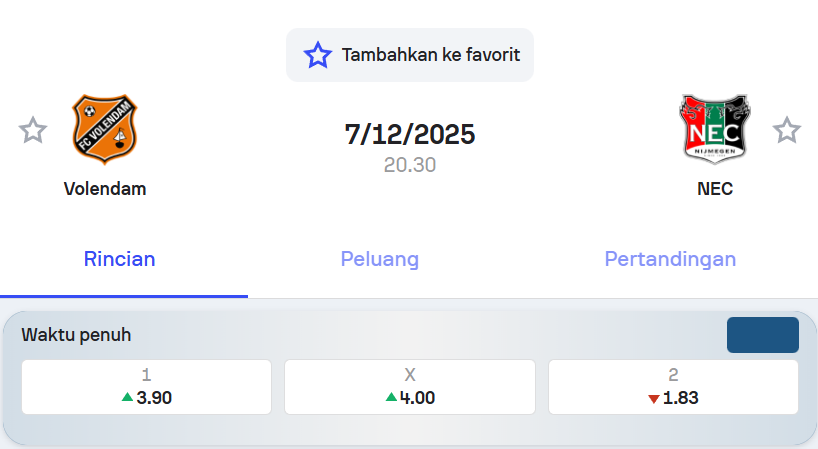Click the FC Volendam club logo
The height and width of the screenshot is (449, 818).
pos(105,129)
